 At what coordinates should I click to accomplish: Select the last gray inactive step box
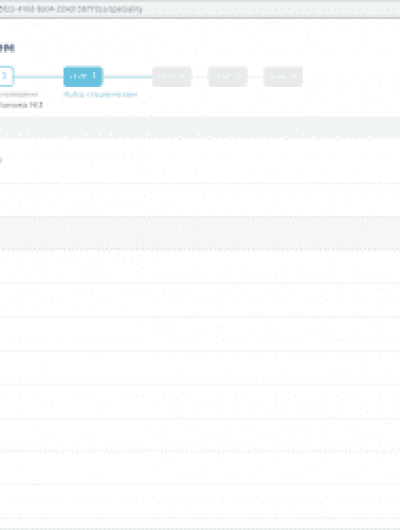click(x=283, y=76)
